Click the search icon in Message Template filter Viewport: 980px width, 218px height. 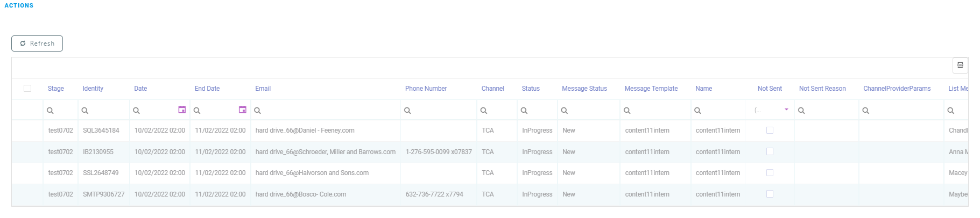coord(627,111)
